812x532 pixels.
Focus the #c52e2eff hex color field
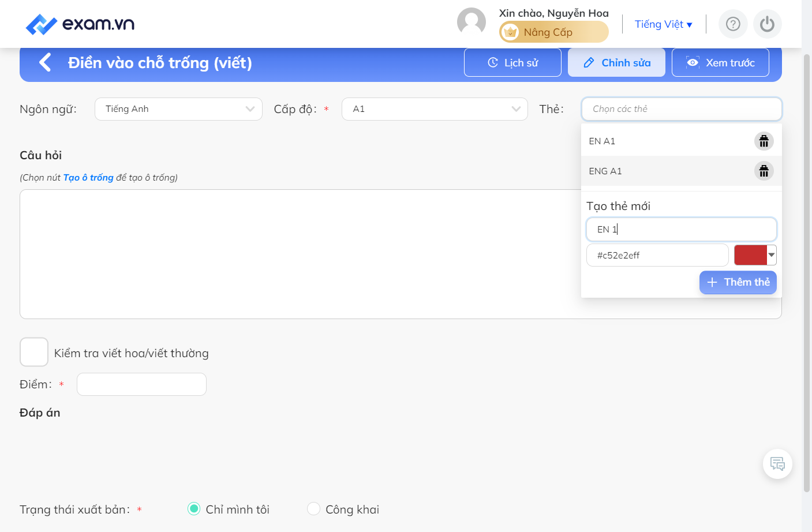point(657,255)
